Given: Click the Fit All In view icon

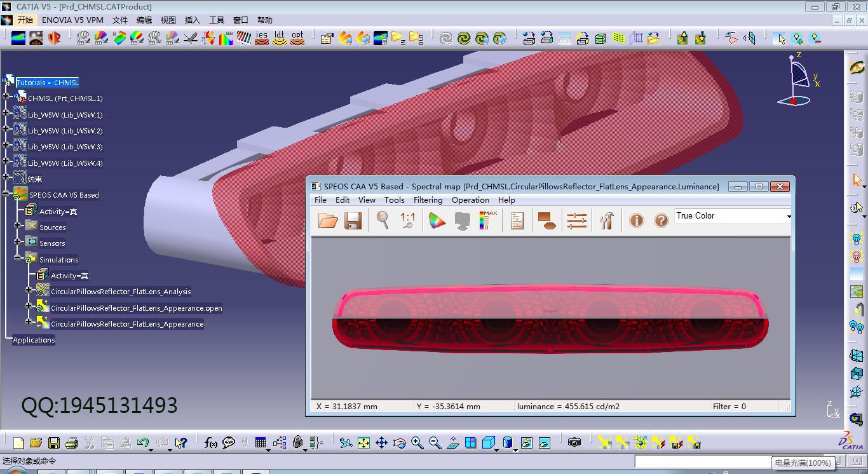Looking at the screenshot, I should [363, 443].
